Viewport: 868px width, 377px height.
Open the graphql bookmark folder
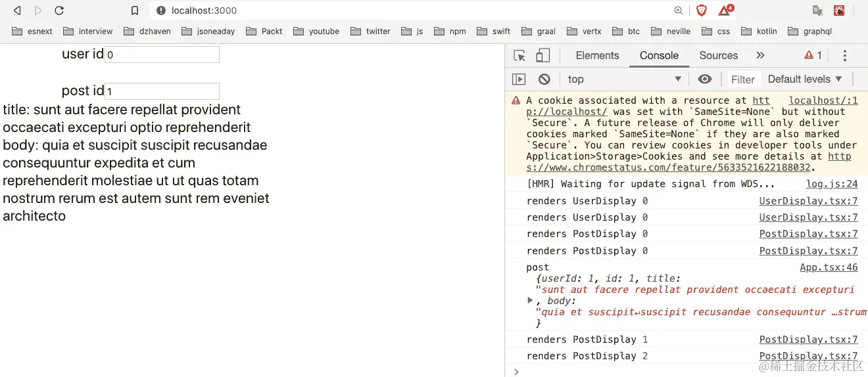click(x=809, y=31)
